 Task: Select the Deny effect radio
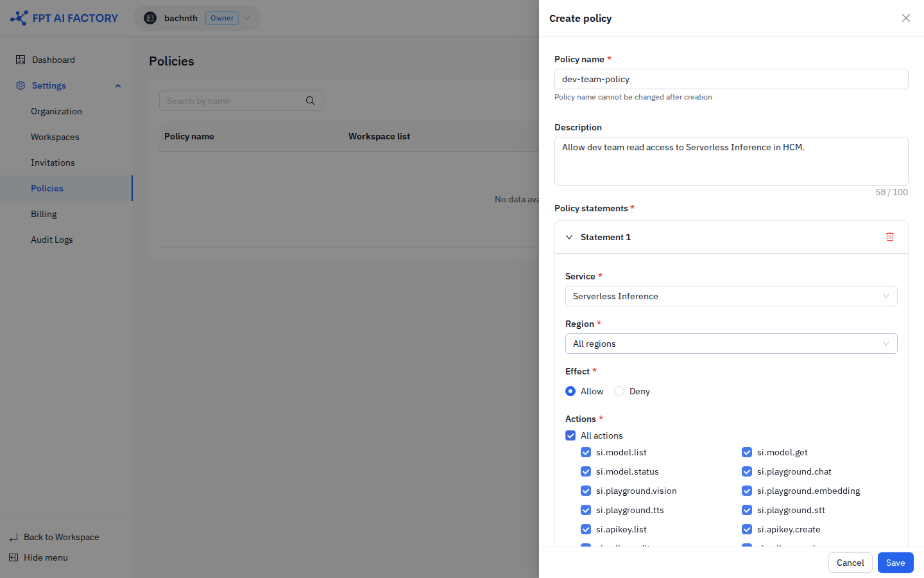click(x=619, y=391)
